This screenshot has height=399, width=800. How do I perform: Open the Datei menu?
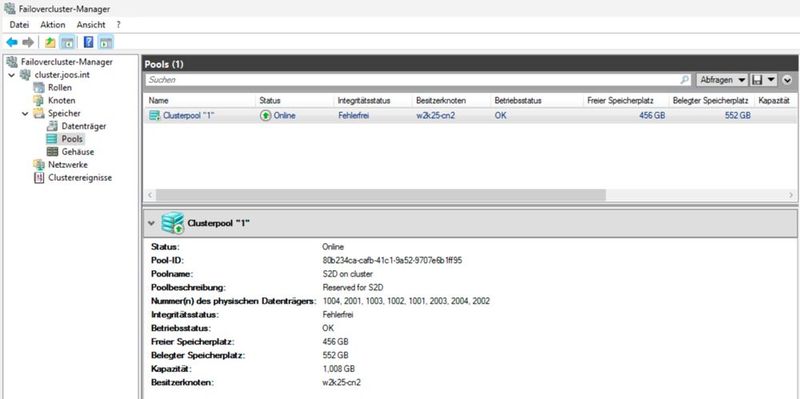[19, 24]
